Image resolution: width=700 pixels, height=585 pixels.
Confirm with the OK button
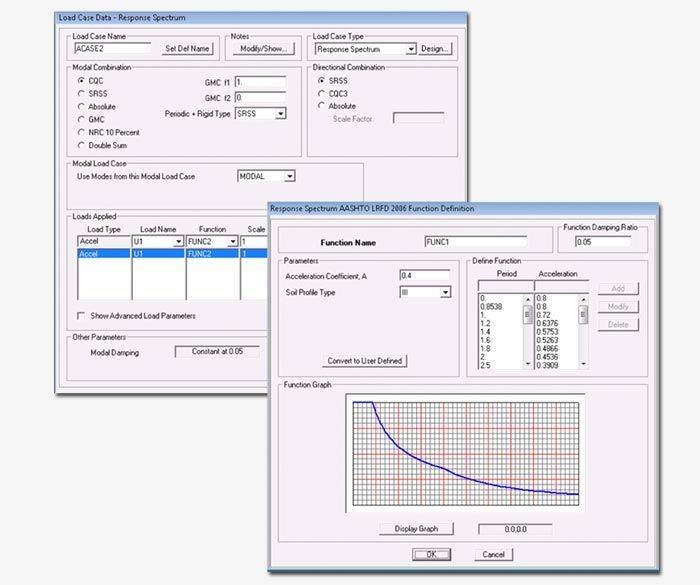[431, 554]
